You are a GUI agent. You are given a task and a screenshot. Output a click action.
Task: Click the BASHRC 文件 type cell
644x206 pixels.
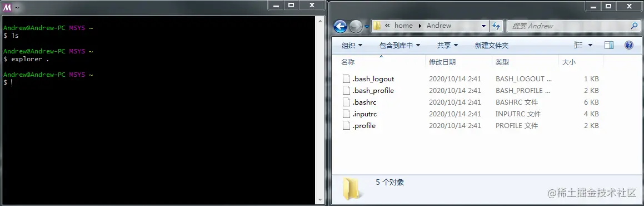tap(517, 102)
